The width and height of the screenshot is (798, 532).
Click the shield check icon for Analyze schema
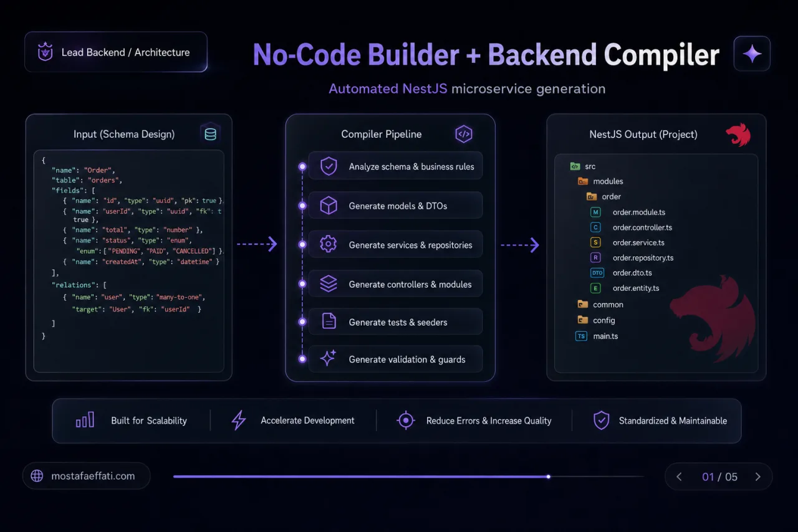[x=329, y=166]
